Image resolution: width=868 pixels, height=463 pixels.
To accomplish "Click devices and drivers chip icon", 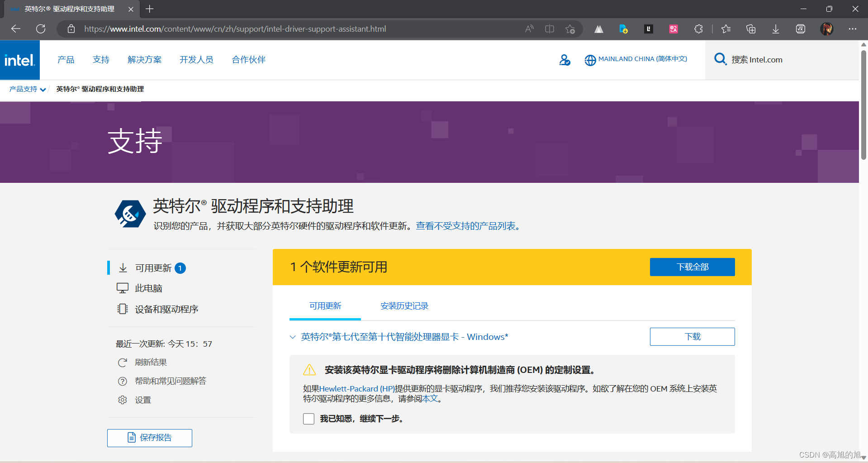I will [x=123, y=309].
